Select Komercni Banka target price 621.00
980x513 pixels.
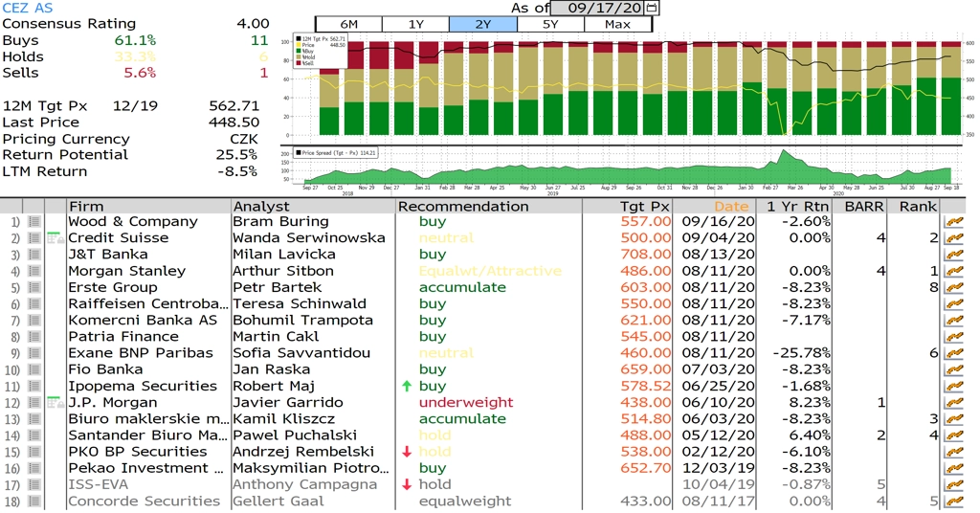tap(646, 321)
